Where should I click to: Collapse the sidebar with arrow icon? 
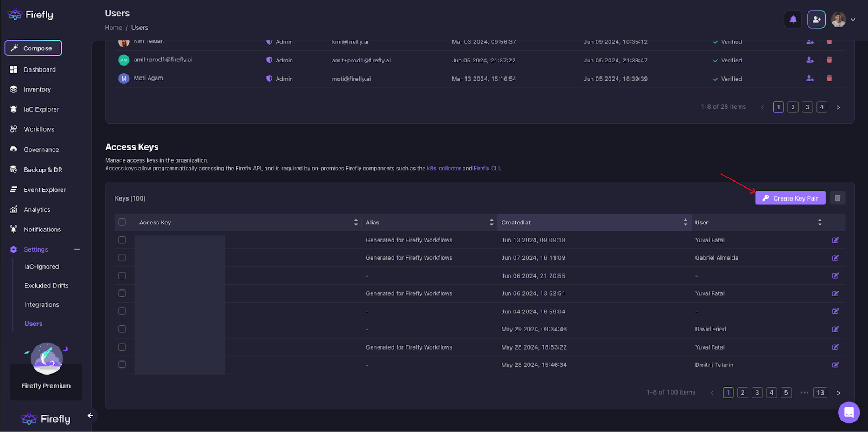click(x=91, y=416)
